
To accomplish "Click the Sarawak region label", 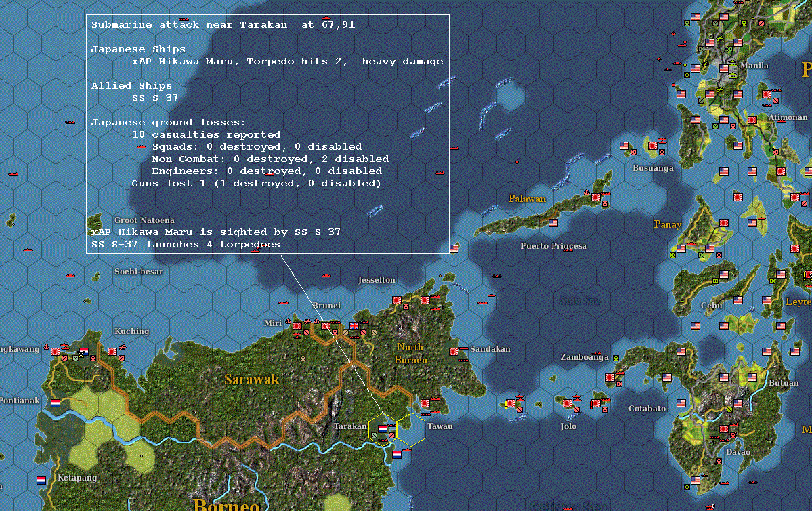I will [252, 380].
